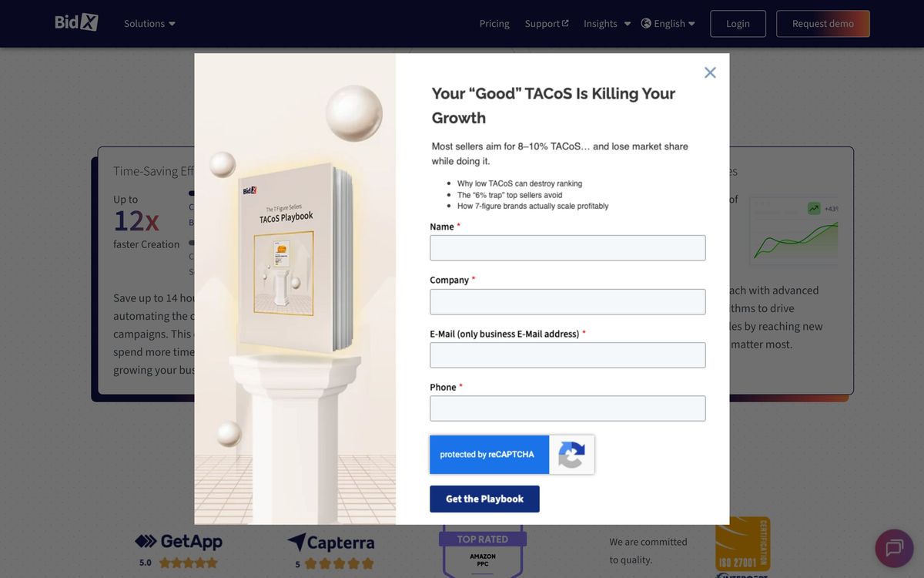Click 'Why low TACoS can destroy ranking' bullet
The image size is (924, 578).
tap(520, 183)
